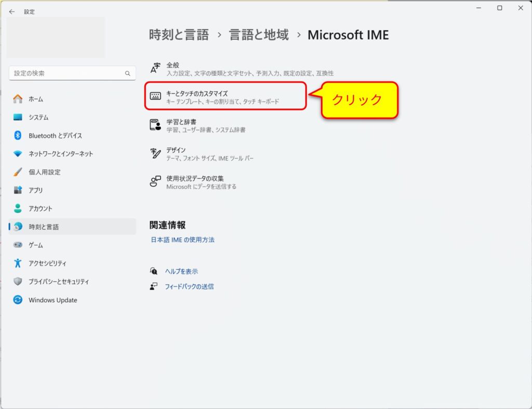Image resolution: width=532 pixels, height=409 pixels.
Task: Maximize the 設定 window
Action: tap(500, 8)
